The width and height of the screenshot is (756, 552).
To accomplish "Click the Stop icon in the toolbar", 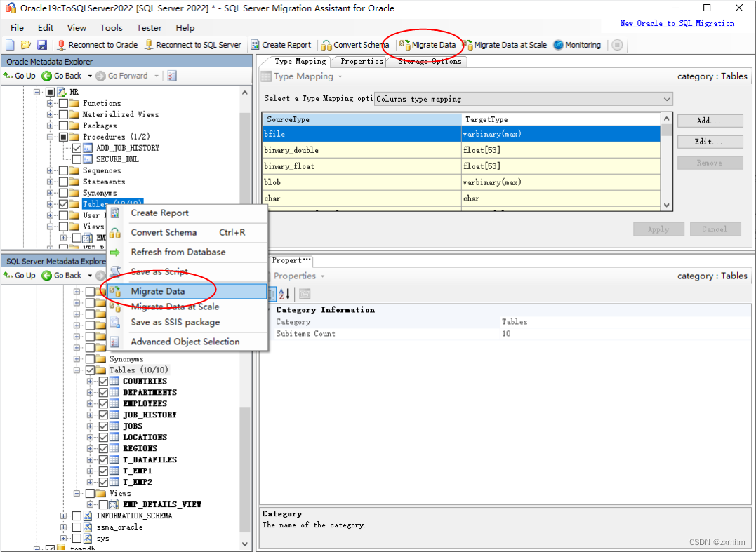I will click(x=617, y=45).
